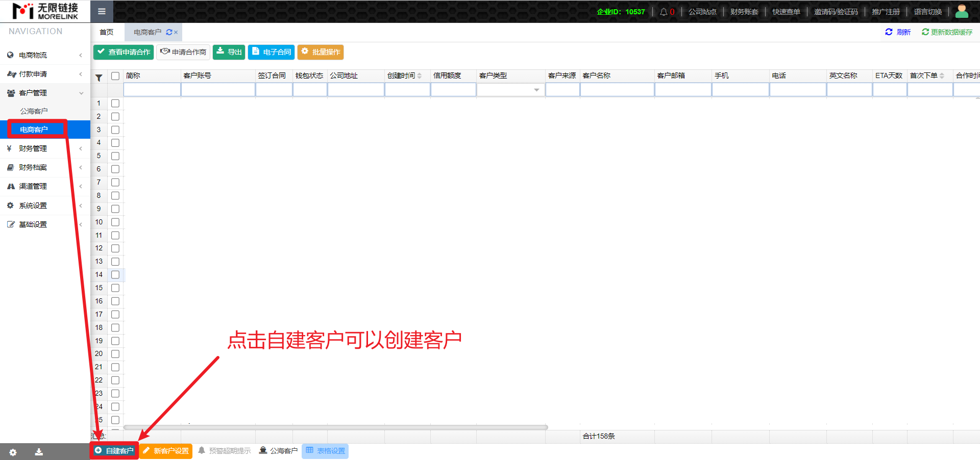
Task: Check the checkbox for row 1
Action: [115, 104]
